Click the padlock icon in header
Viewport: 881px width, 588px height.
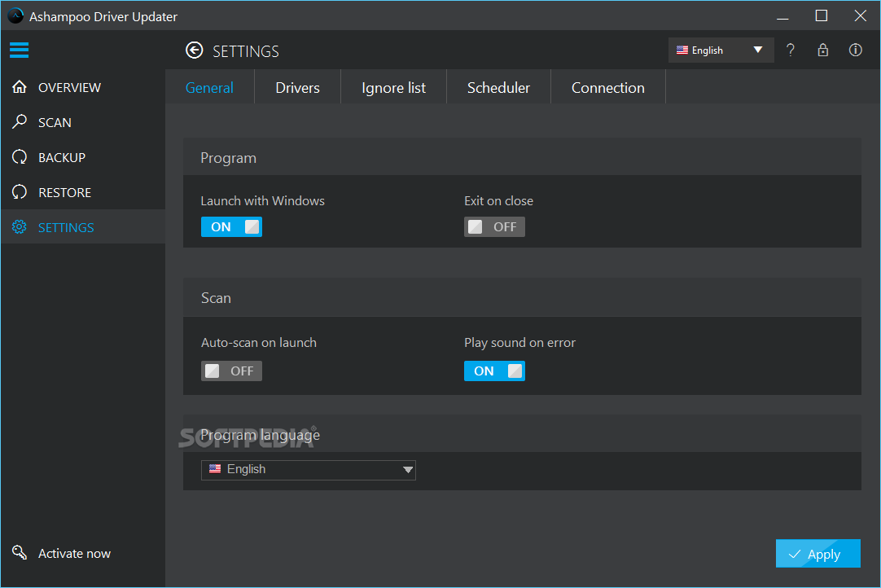(x=822, y=50)
